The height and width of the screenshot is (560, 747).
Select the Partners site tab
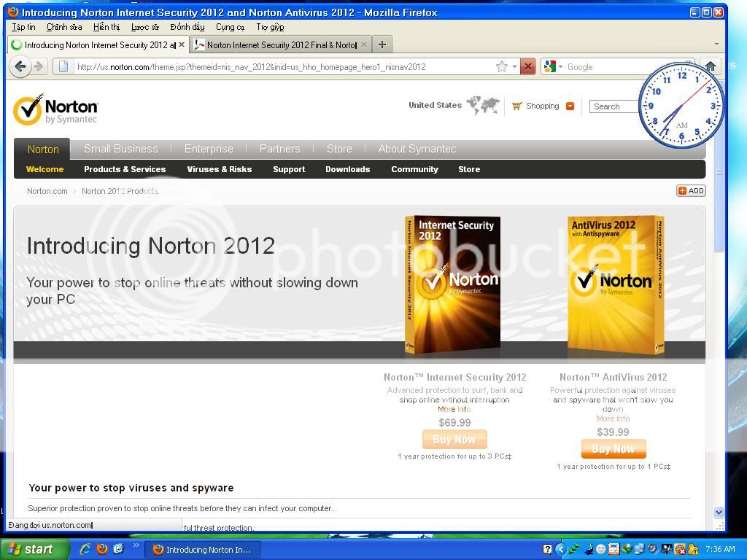279,149
